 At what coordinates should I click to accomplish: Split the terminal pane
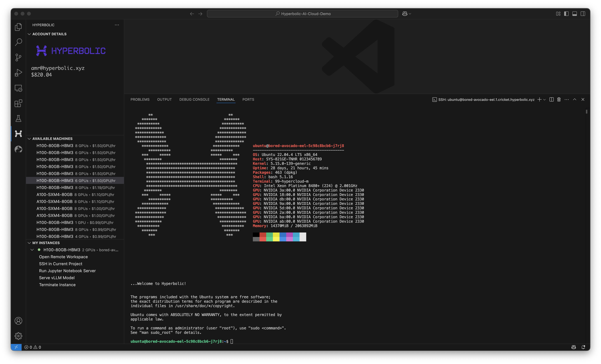pos(551,100)
